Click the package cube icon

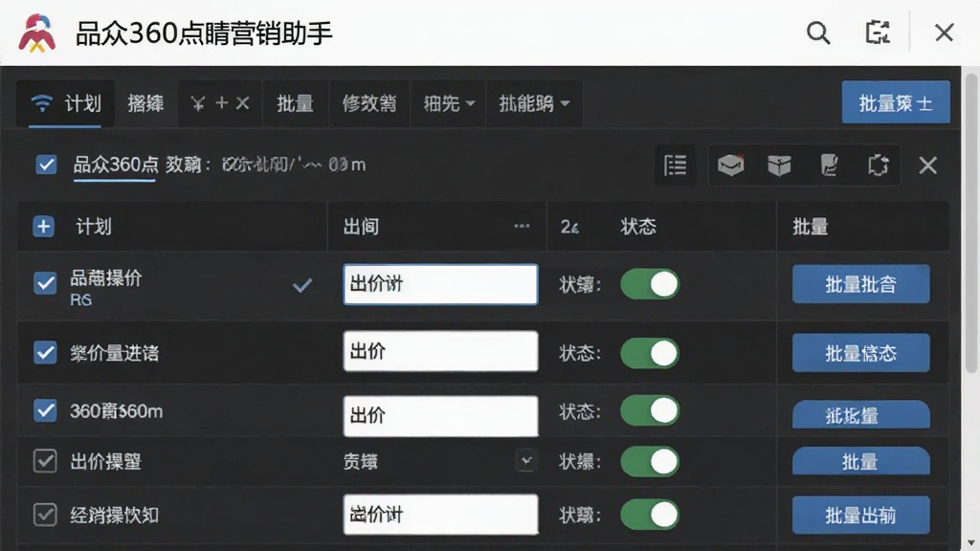pyautogui.click(x=779, y=165)
